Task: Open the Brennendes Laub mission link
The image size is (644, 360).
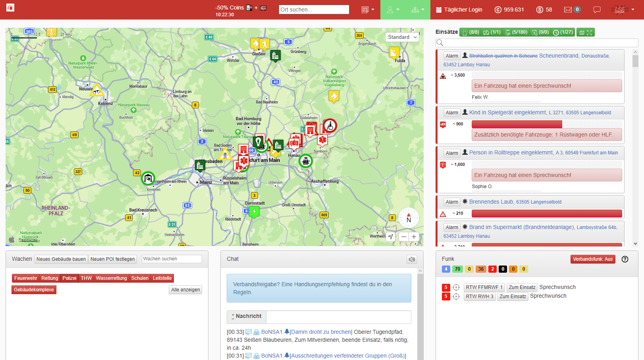Action: point(491,202)
